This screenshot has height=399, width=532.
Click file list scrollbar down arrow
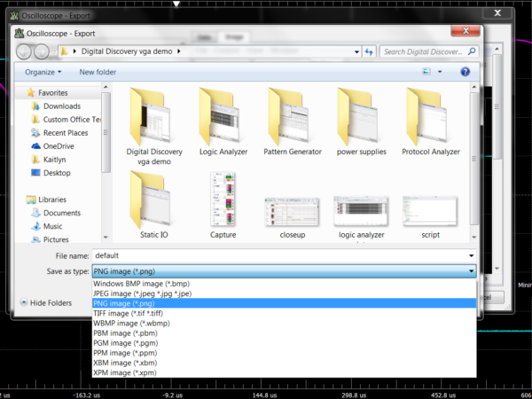(474, 237)
